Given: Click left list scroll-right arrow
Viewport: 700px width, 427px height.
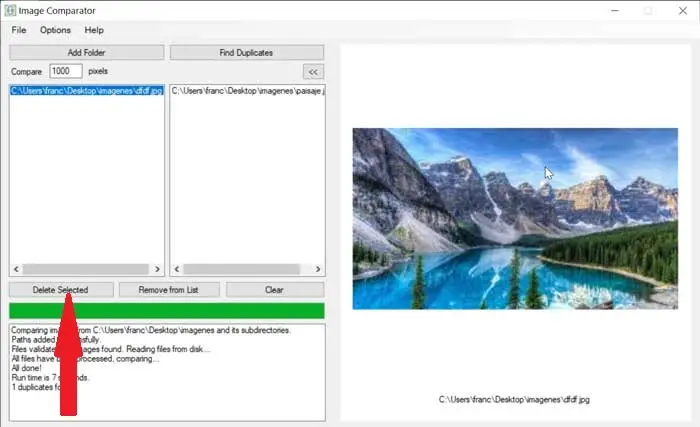Looking at the screenshot, I should point(157,269).
